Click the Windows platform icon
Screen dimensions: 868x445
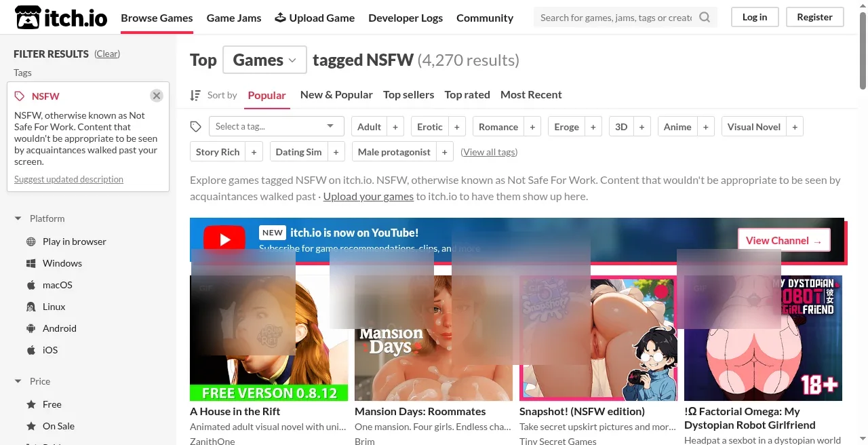click(x=31, y=263)
